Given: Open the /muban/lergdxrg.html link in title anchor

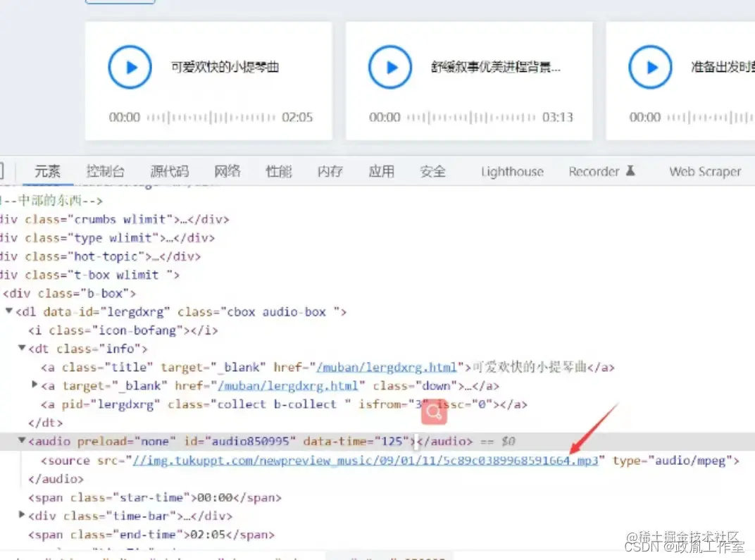Looking at the screenshot, I should pos(386,368).
